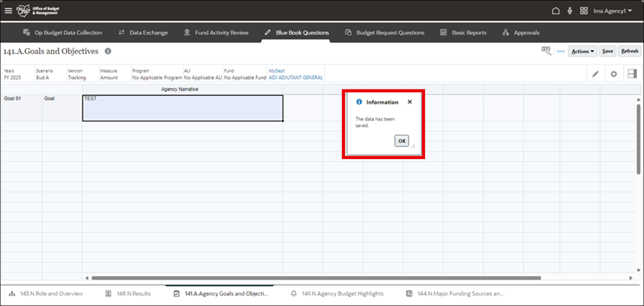Close the Information dialog with X
The height and width of the screenshot is (306, 644).
point(409,102)
